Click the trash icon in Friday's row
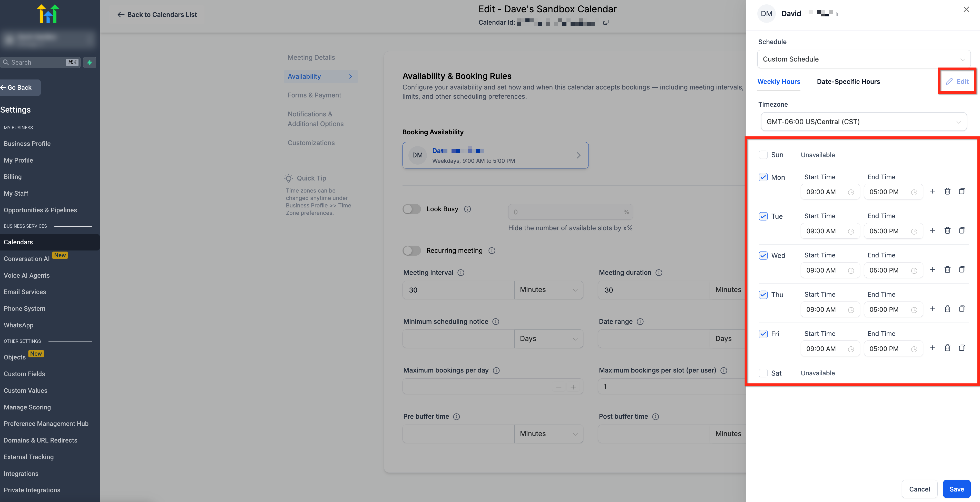The image size is (980, 502). click(947, 348)
